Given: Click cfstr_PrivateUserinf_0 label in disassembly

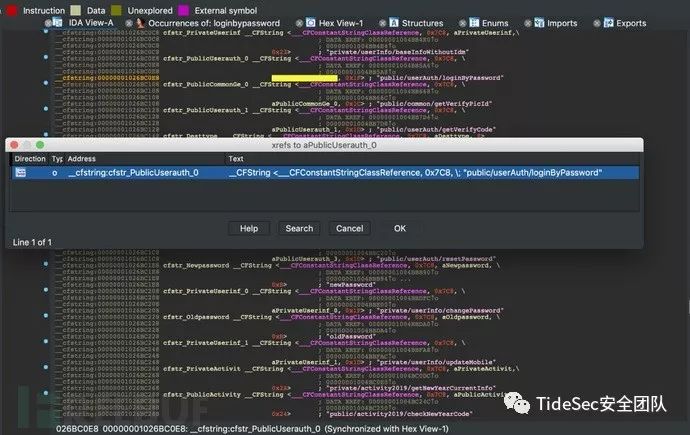Looking at the screenshot, I should point(206,291).
